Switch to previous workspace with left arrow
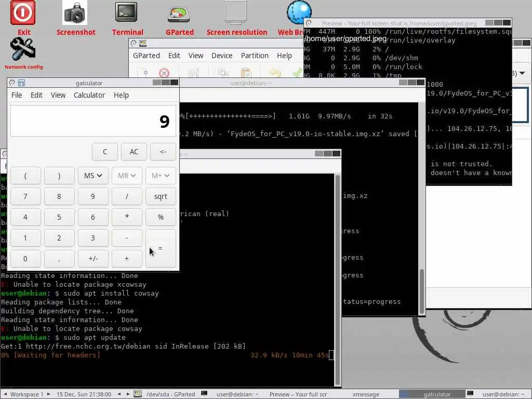Viewport: 532px width, 399px height. [x=5, y=394]
